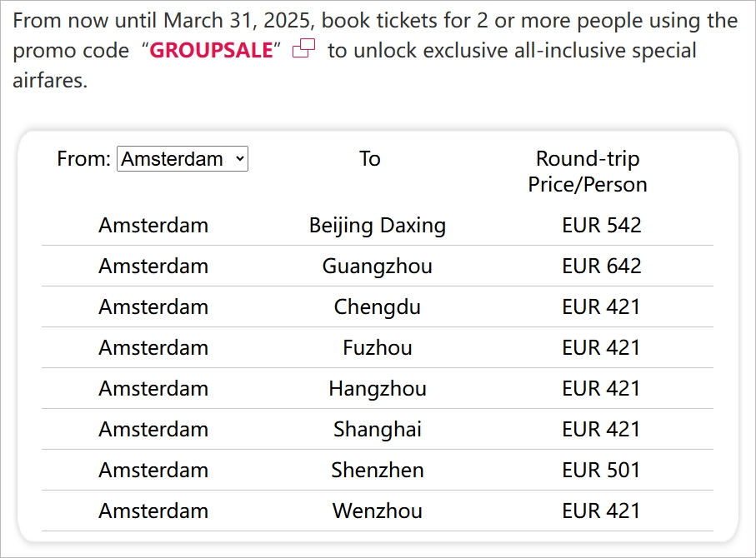Pick the Fuzhou destination

coord(378,347)
